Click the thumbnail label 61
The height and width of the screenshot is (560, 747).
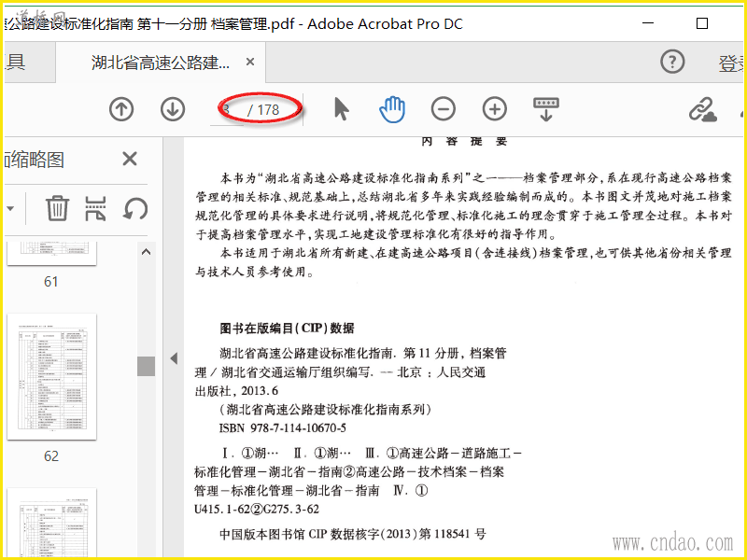coord(51,282)
